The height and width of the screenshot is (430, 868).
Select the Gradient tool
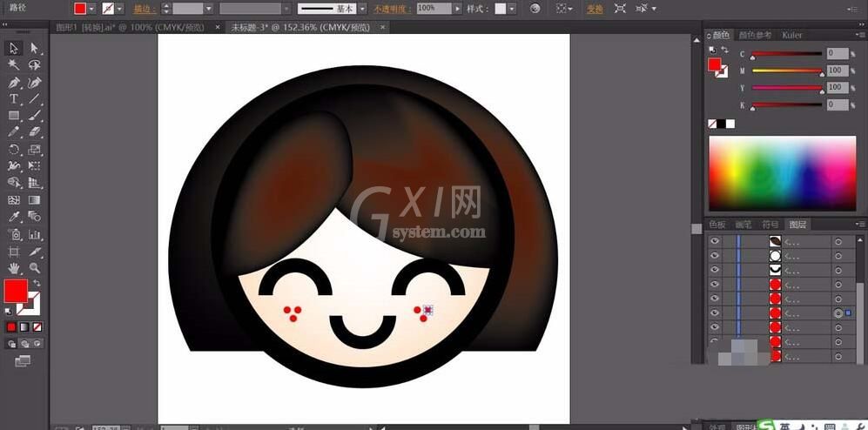coord(34,200)
